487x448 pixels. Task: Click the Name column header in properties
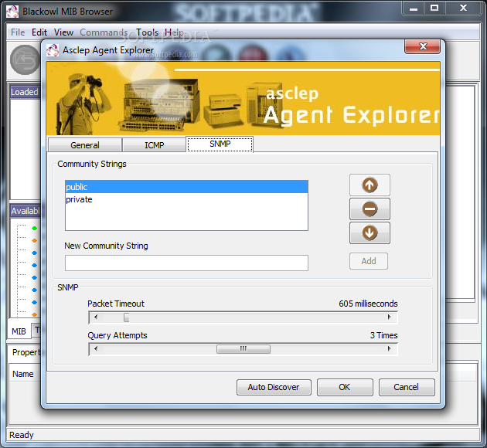tap(23, 374)
